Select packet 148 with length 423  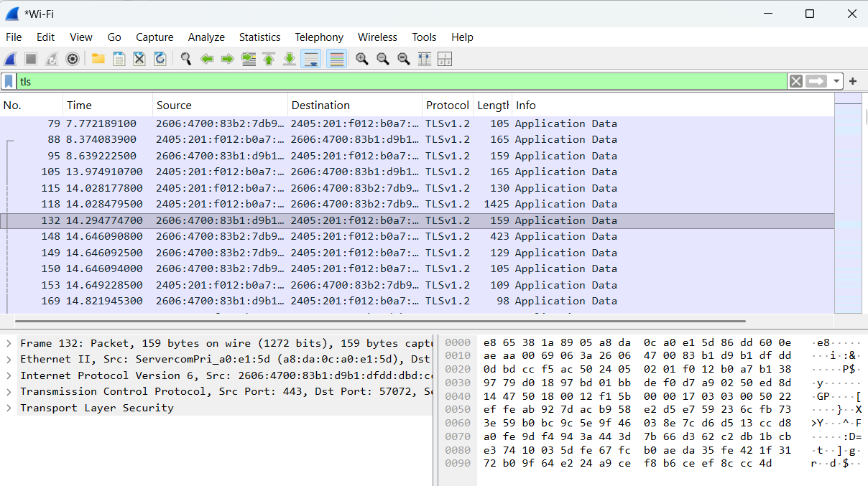417,236
